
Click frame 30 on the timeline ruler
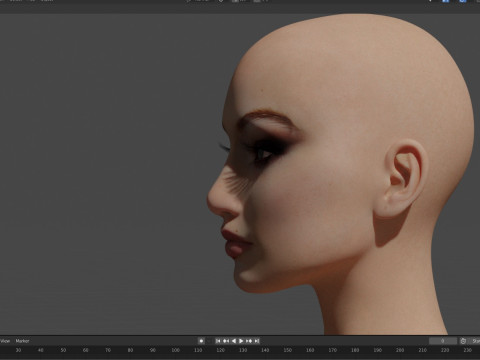pos(18,350)
